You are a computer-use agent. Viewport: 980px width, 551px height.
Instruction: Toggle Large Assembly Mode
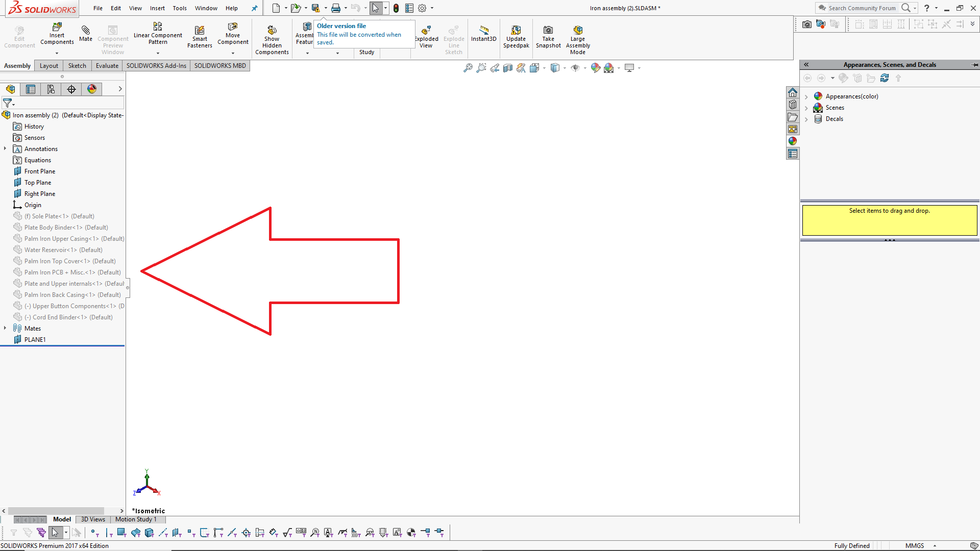point(578,31)
